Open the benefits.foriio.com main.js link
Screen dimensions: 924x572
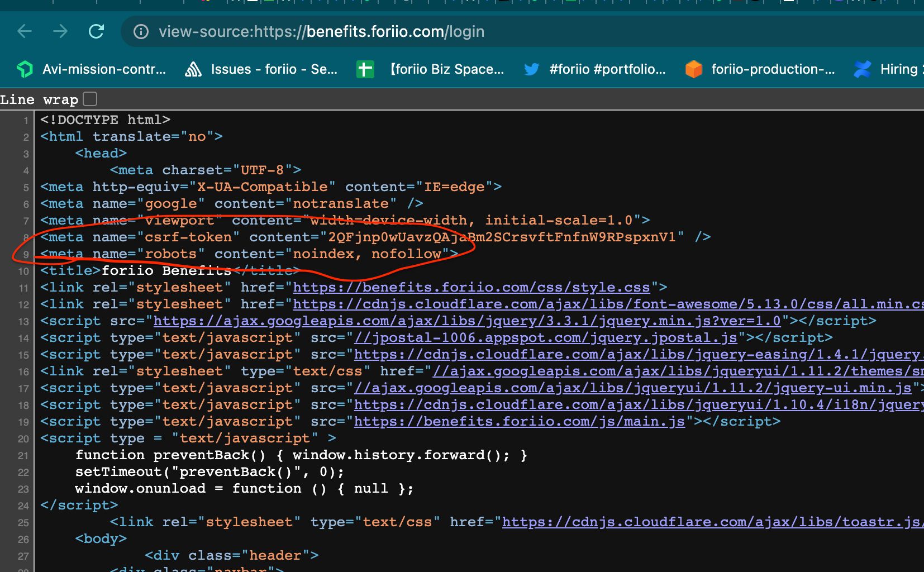[519, 422]
